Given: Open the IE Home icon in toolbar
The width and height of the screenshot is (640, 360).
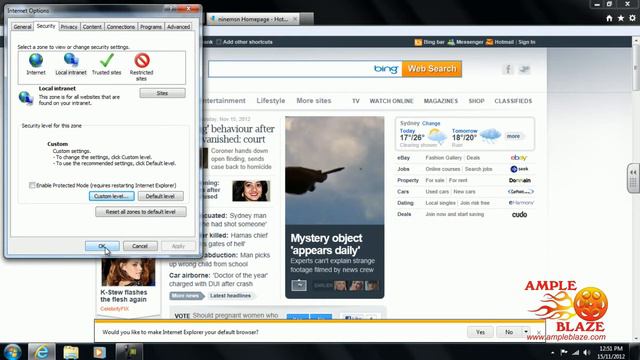Looking at the screenshot, I should (609, 18).
